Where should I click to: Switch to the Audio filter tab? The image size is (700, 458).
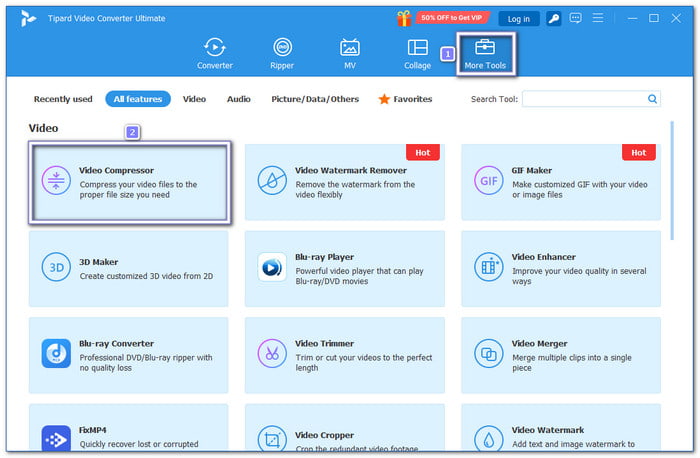tap(239, 99)
